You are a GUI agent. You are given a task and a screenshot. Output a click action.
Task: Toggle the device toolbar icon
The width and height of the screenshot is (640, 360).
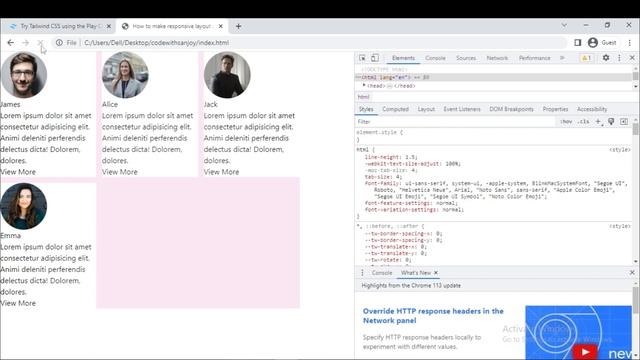coord(375,58)
